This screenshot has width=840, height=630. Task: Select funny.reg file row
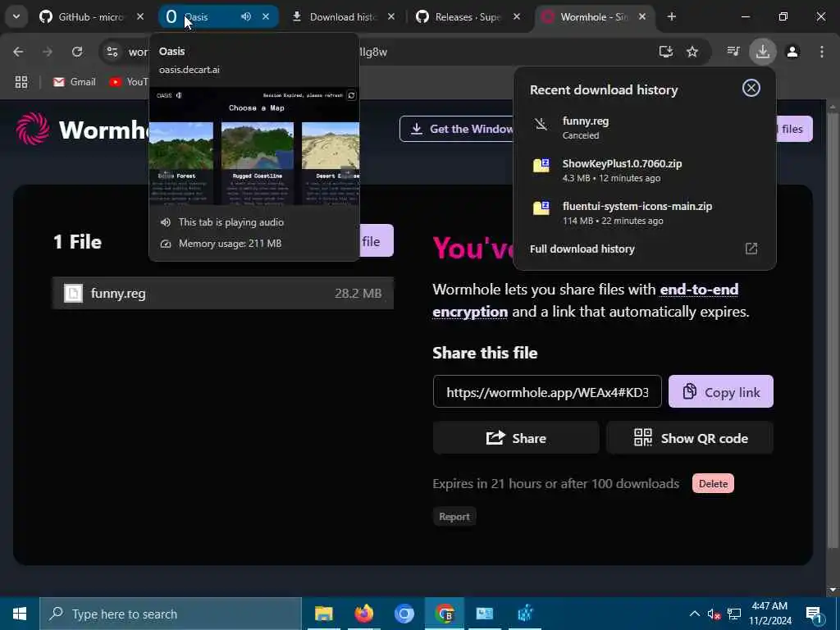(x=223, y=293)
